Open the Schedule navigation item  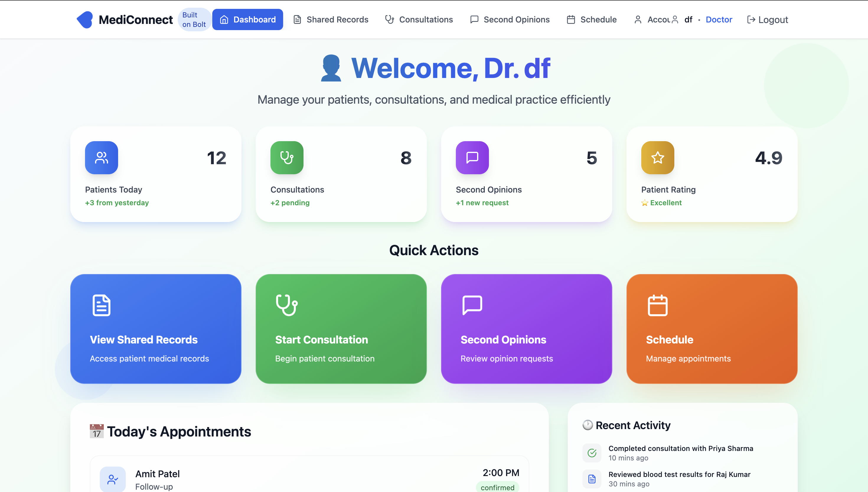(591, 19)
